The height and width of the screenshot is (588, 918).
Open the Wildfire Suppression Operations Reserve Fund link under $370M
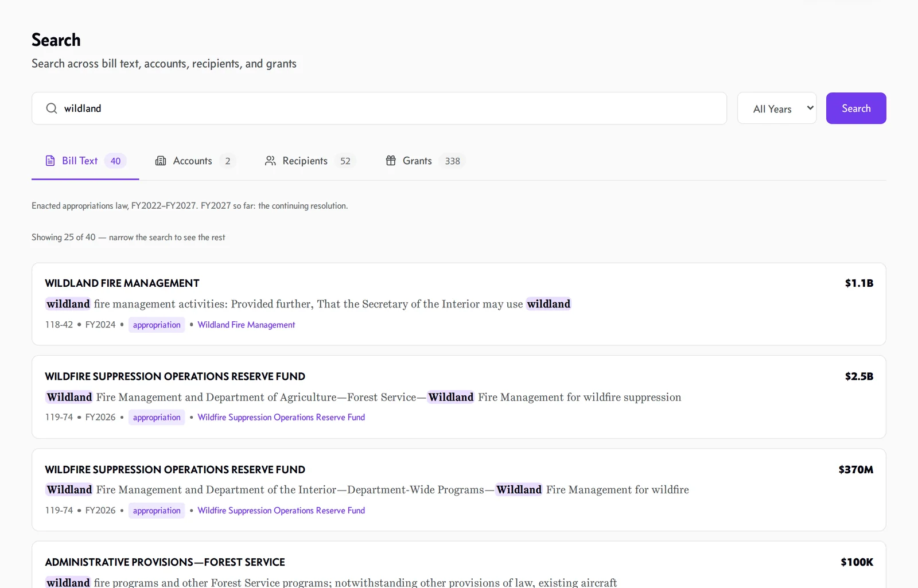[x=281, y=510]
